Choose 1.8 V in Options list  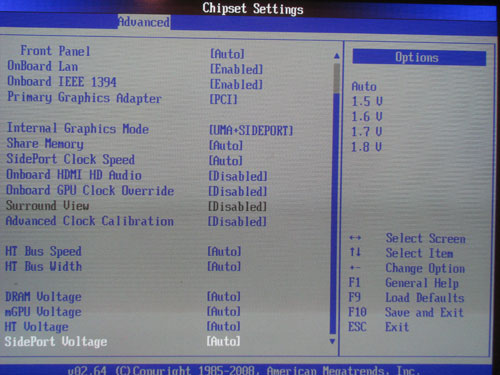[366, 147]
